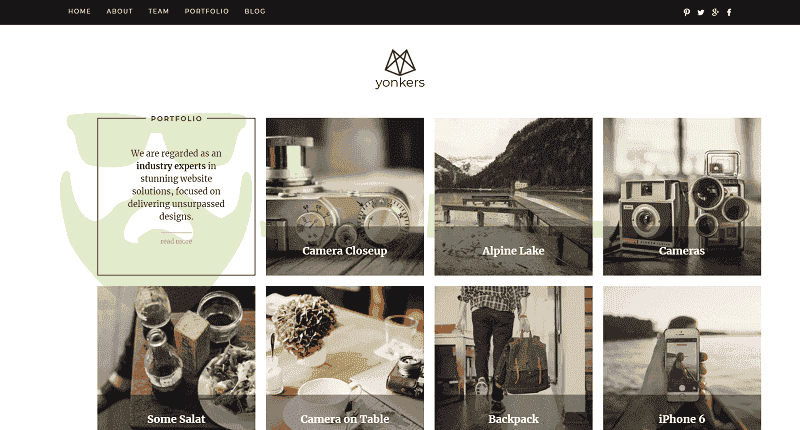Screen dimensions: 800x430
Task: Open the Some Salat portfolio tile
Action: [176, 358]
